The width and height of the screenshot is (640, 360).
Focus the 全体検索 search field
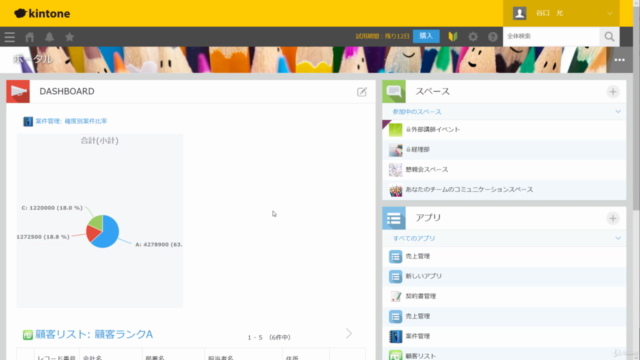tap(551, 36)
